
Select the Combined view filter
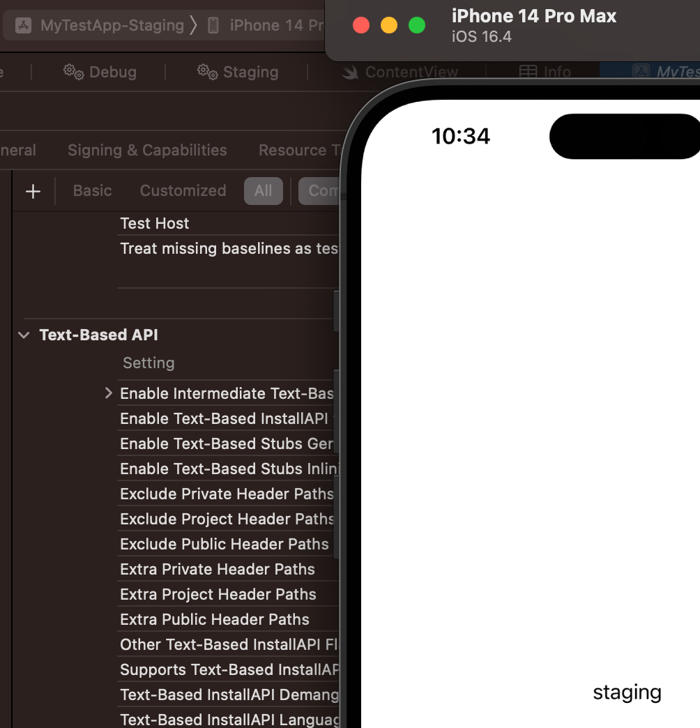[x=319, y=191]
